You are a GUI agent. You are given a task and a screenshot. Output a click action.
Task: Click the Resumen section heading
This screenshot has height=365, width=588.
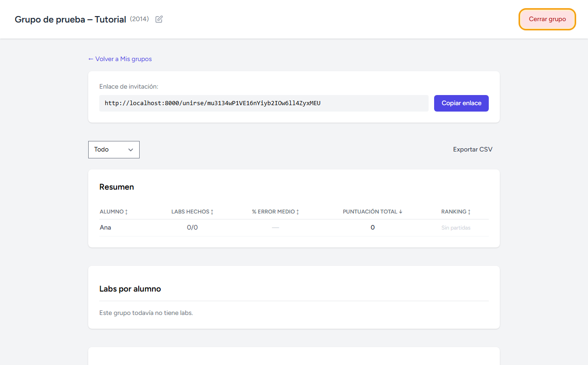click(x=117, y=187)
